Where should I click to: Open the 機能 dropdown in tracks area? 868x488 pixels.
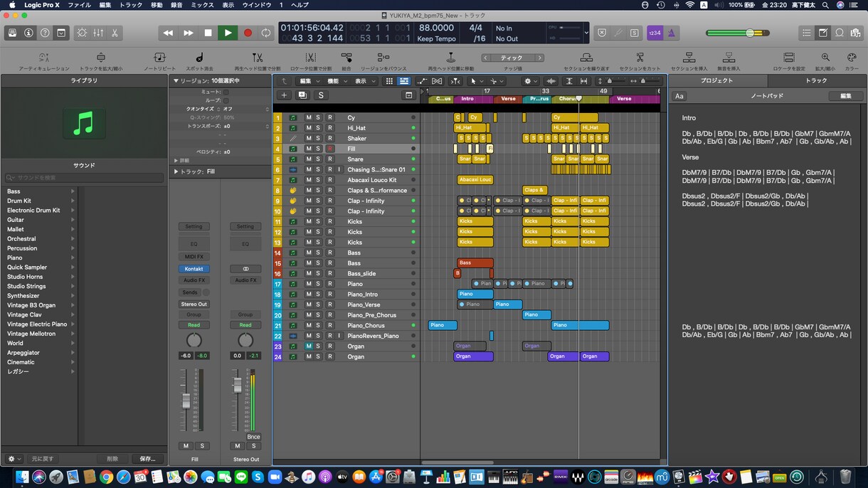coord(337,81)
